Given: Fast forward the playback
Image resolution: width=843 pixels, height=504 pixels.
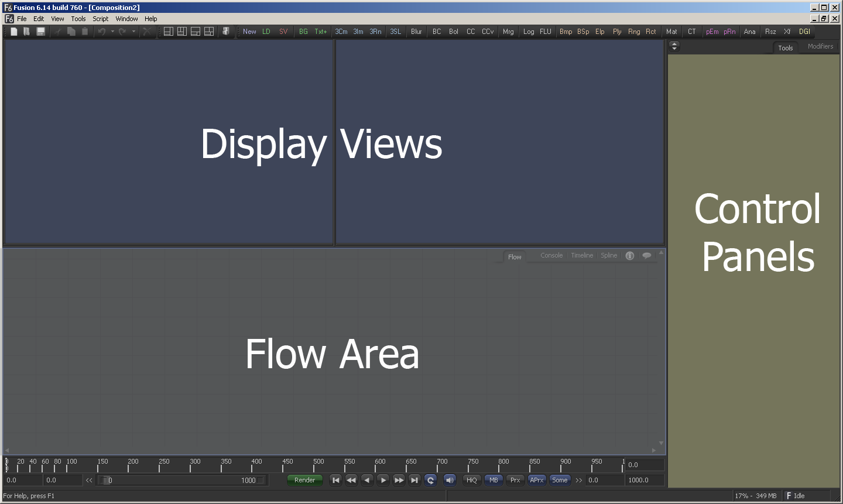Looking at the screenshot, I should pos(399,480).
